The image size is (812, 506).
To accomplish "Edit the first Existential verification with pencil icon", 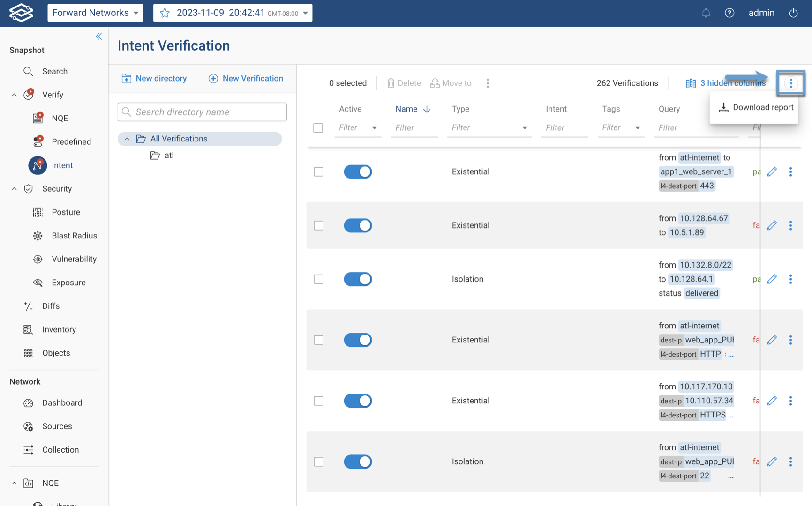I will coord(772,171).
